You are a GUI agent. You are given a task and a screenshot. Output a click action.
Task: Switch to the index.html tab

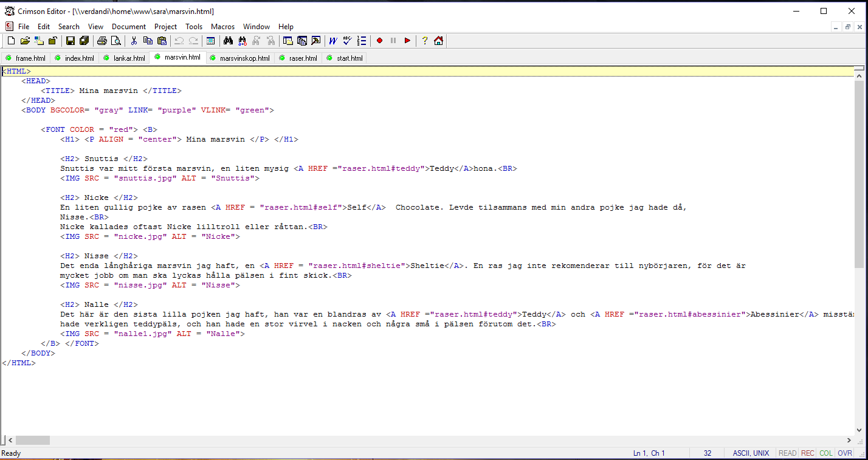click(x=74, y=58)
